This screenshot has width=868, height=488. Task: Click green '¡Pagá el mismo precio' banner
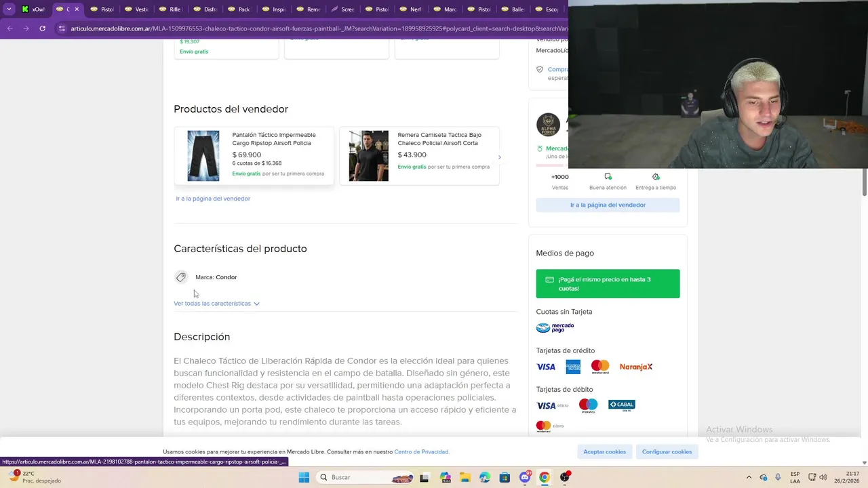tap(608, 284)
